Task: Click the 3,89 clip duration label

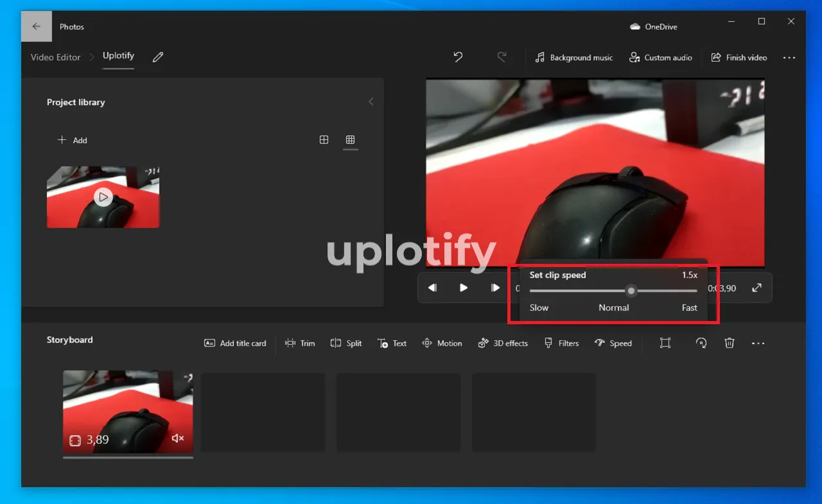Action: (x=98, y=440)
